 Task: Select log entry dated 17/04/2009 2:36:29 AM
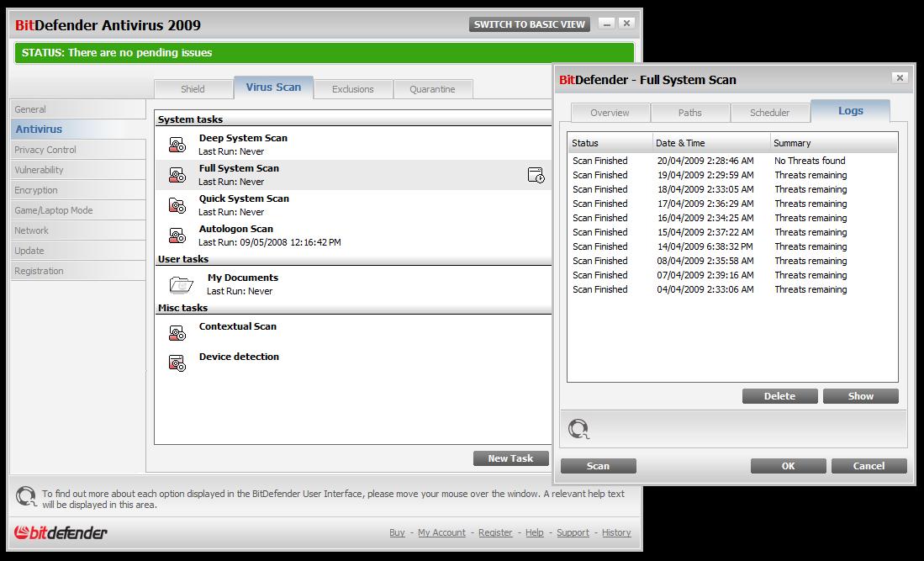[732, 204]
